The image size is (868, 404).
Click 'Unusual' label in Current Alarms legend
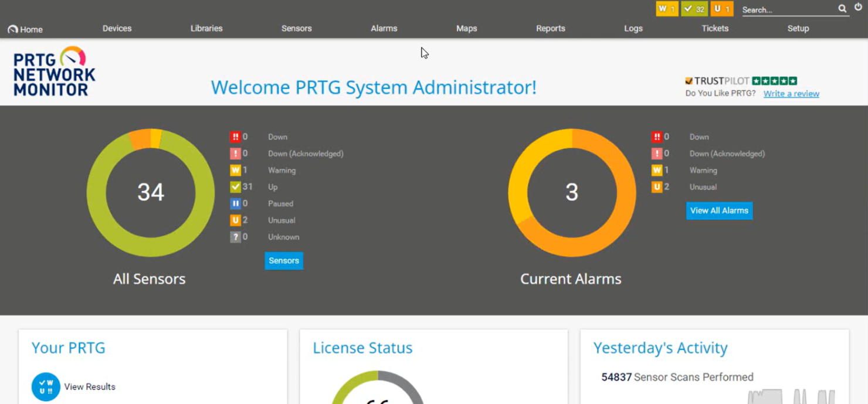click(x=703, y=187)
